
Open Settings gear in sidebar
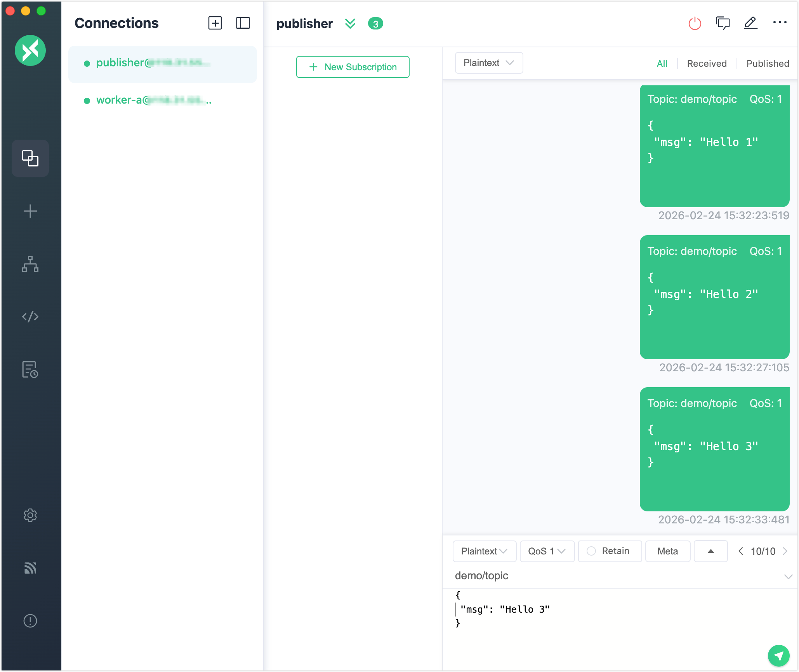30,515
